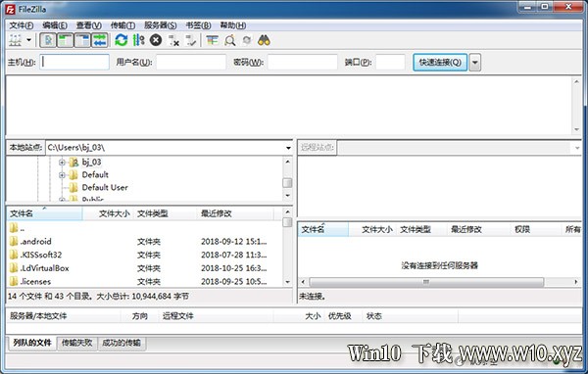Click the binoculars file search icon
Screen dimensions: 588x374
tap(264, 40)
